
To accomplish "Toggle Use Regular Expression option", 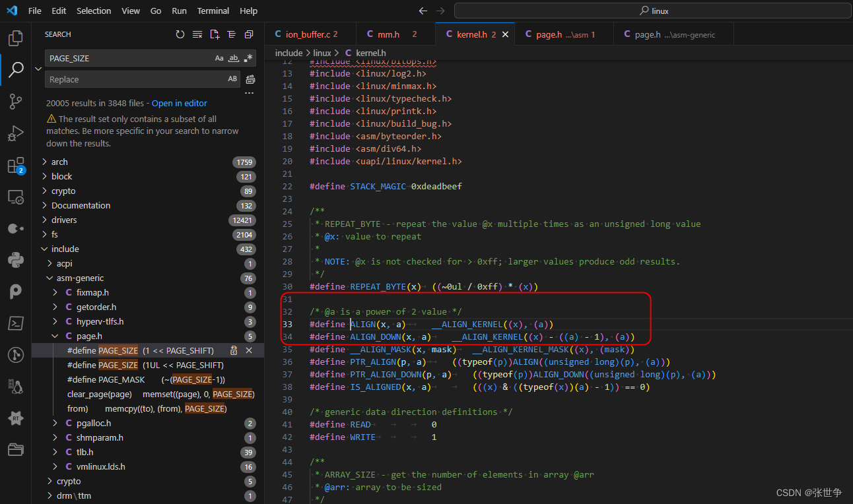I will (248, 58).
